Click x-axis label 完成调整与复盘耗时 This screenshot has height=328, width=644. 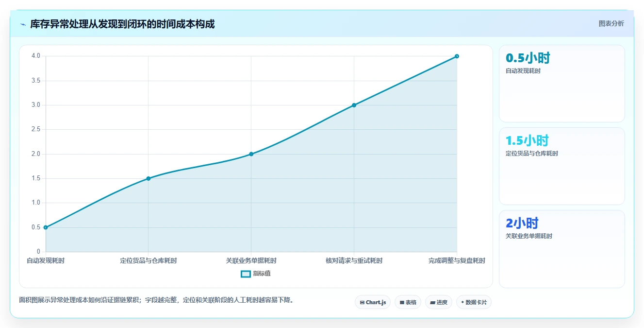click(x=457, y=261)
